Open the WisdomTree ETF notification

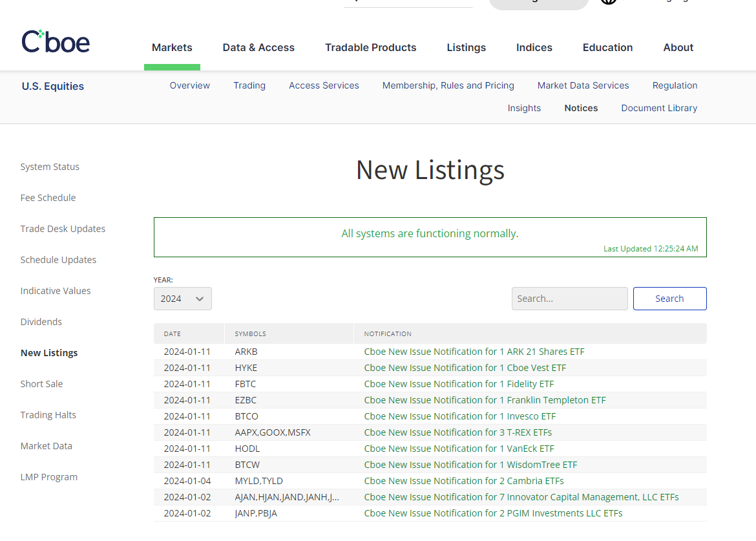tap(470, 465)
